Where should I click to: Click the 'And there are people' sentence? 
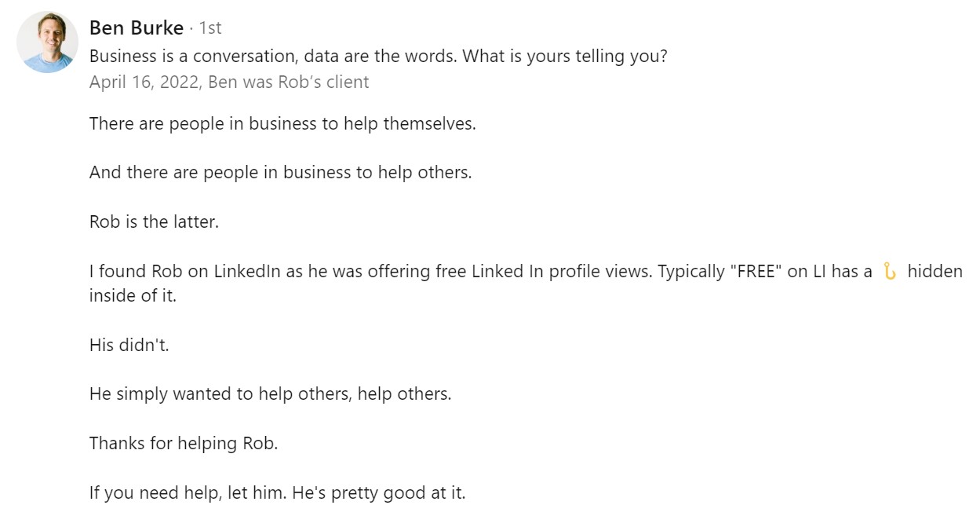point(281,172)
